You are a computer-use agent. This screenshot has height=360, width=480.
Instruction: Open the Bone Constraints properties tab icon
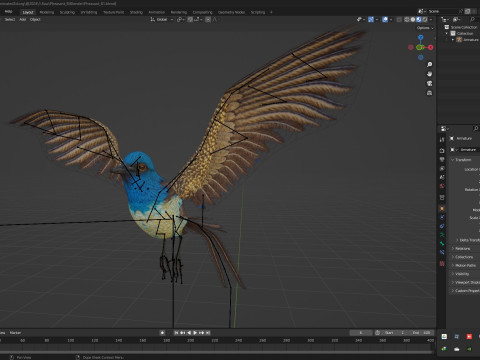coord(442,252)
